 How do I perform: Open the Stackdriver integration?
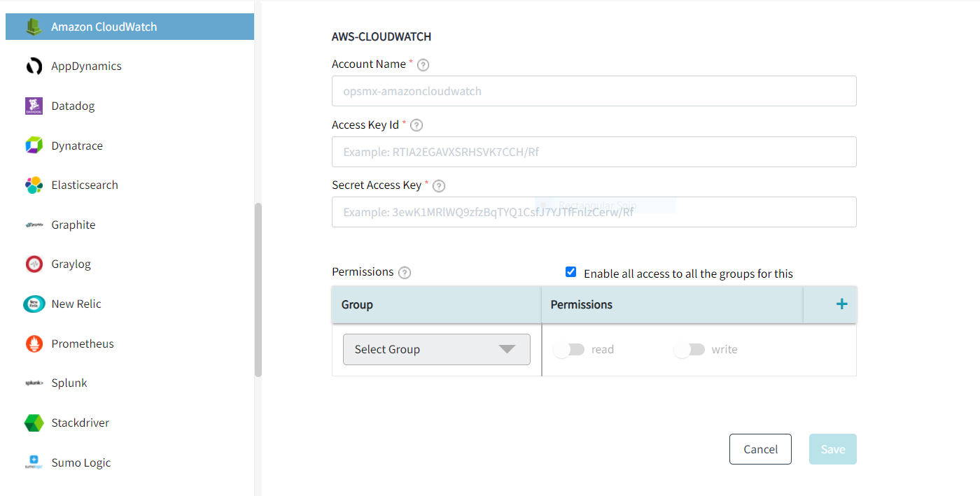(33, 423)
